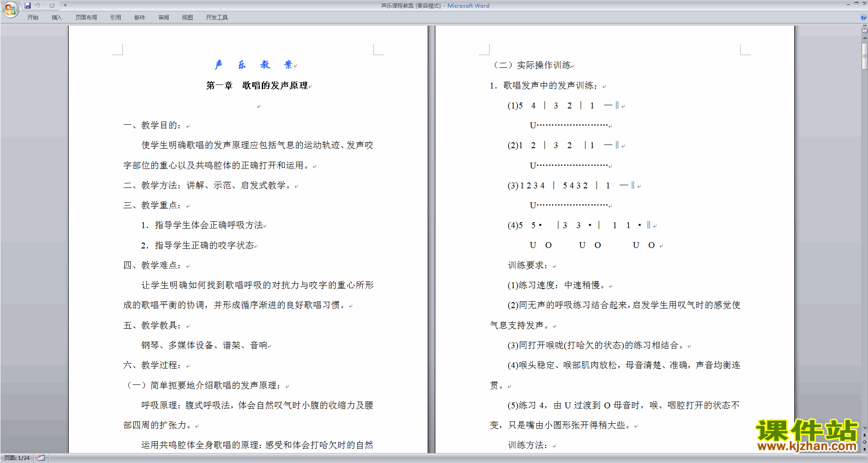Click the line 四、教学难点：
Screen dimensions: 868x463
pyautogui.click(x=152, y=265)
